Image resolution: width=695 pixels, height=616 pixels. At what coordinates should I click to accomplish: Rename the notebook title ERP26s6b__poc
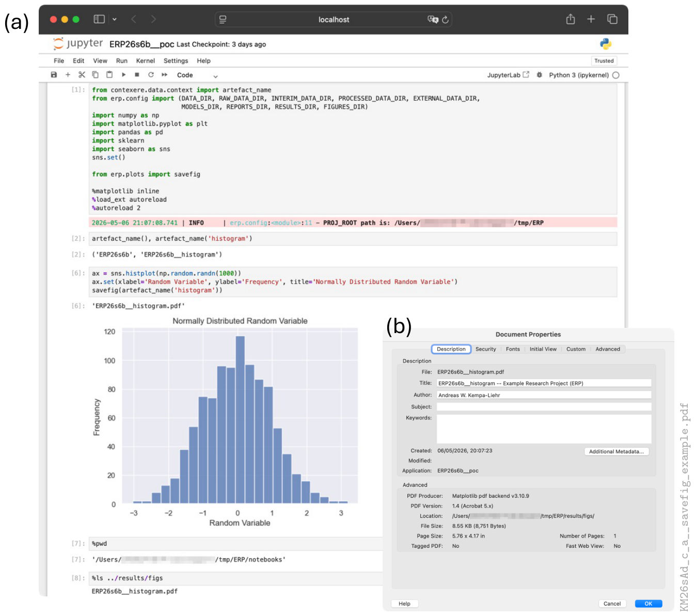tap(141, 44)
